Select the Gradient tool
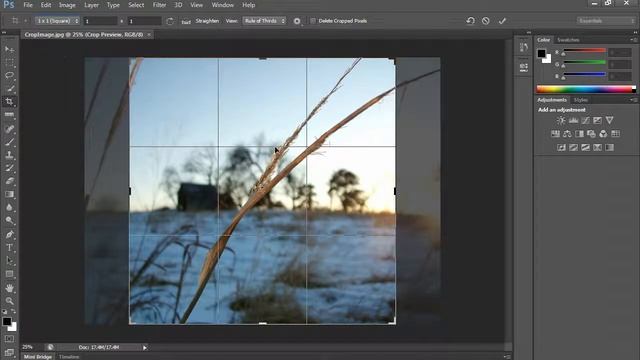Screen dimensions: 640x360 (9, 194)
